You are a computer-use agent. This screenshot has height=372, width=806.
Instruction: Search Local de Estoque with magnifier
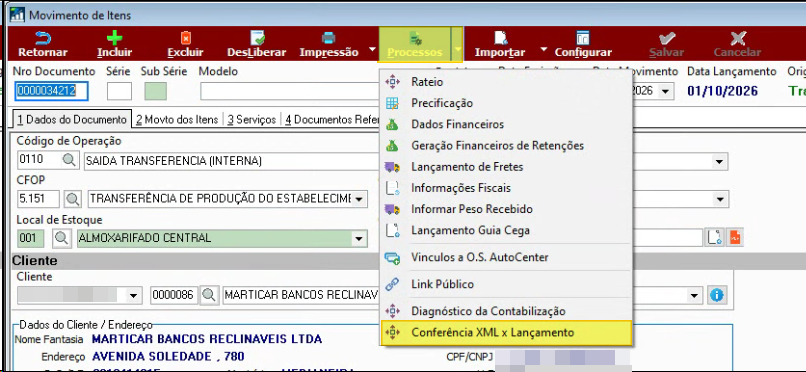click(62, 238)
